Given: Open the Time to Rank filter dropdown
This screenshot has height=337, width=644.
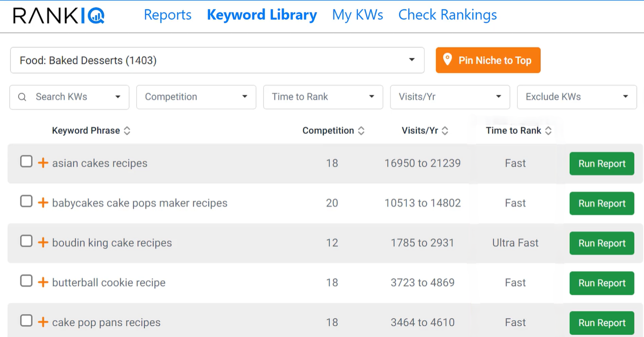Looking at the screenshot, I should (323, 97).
